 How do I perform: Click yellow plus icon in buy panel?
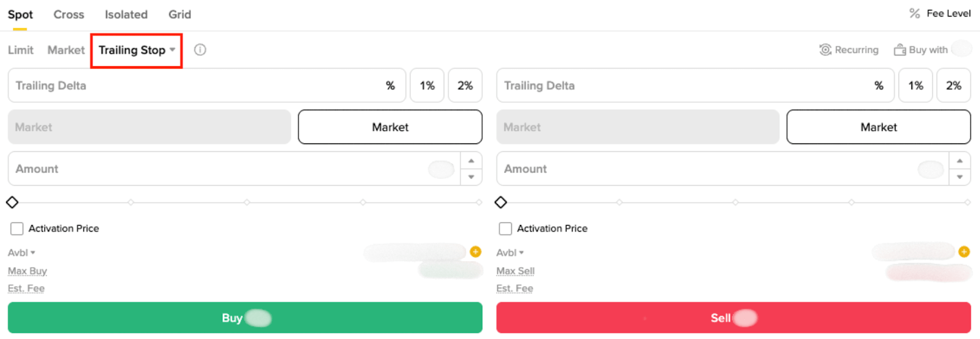pyautogui.click(x=475, y=251)
